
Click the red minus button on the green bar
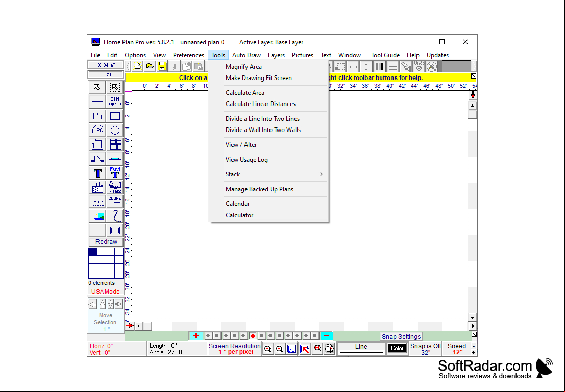point(326,336)
